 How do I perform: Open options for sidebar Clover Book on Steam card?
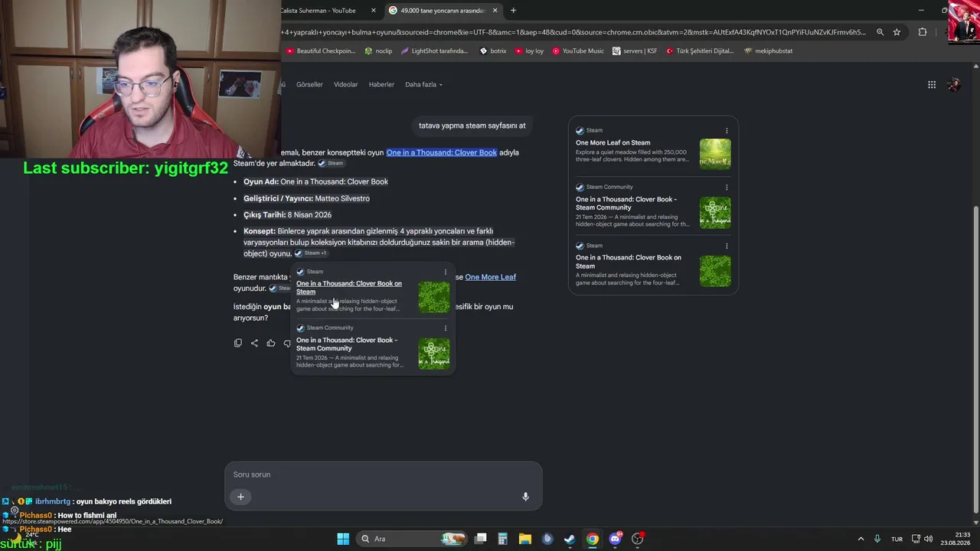tap(727, 246)
